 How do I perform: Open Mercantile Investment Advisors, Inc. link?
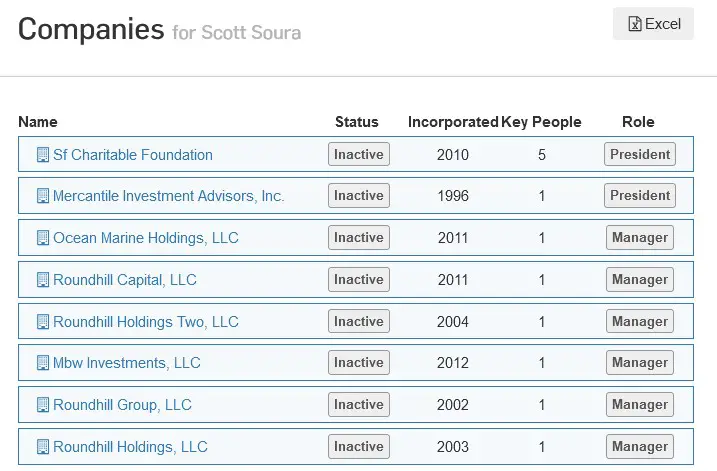(x=169, y=196)
